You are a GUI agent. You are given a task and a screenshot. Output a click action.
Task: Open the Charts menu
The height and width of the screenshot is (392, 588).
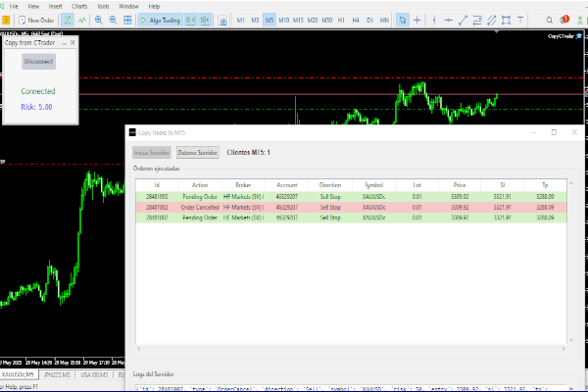79,7
